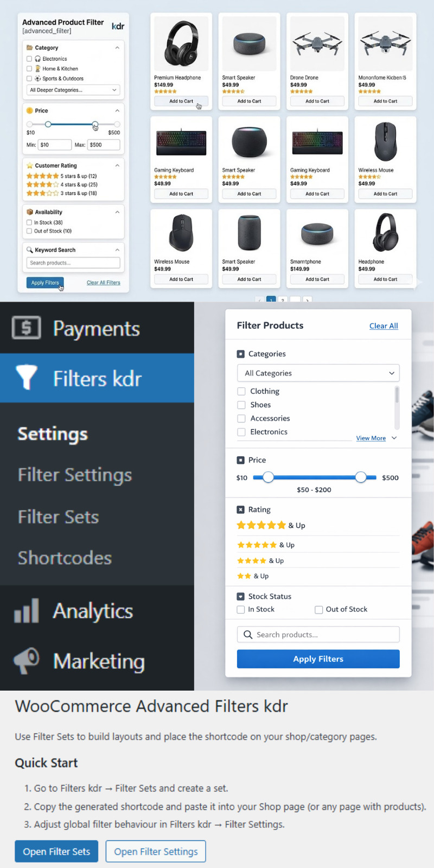Image resolution: width=434 pixels, height=868 pixels.
Task: Click the Price coin icon
Action: pyautogui.click(x=29, y=111)
